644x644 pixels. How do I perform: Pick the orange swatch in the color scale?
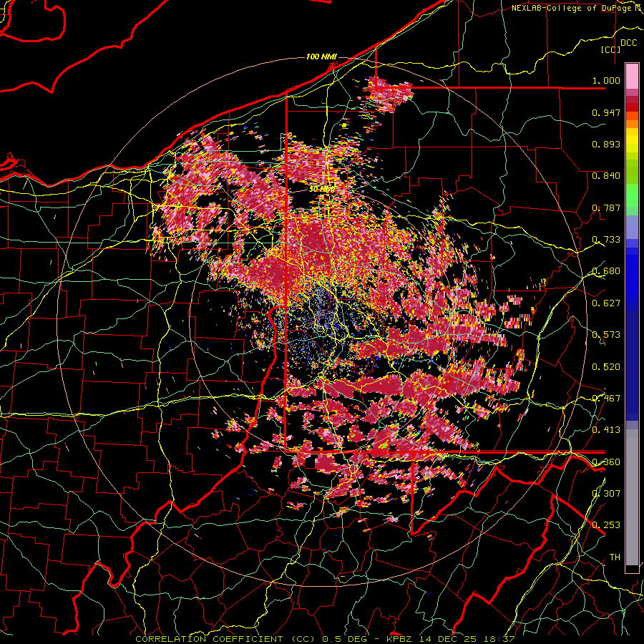coord(632,124)
